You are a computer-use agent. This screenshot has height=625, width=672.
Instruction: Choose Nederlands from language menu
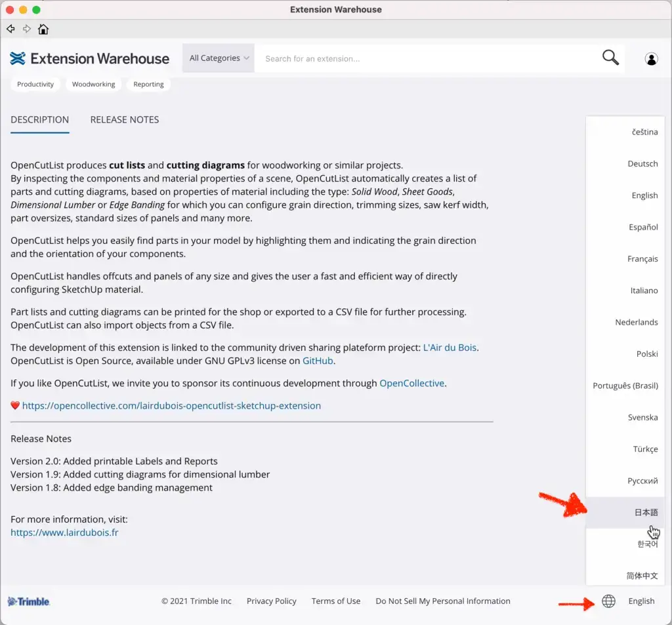click(x=625, y=322)
